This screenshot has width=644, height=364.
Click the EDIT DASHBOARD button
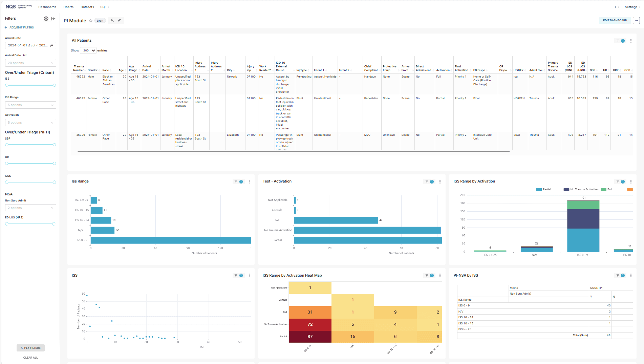point(615,20)
